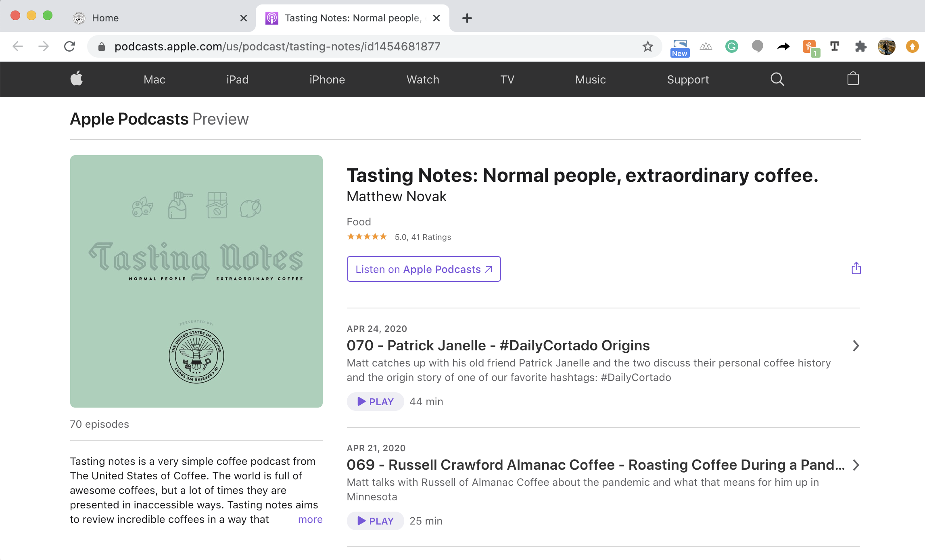
Task: Click the Apple Podcasts Preview heading
Action: [x=159, y=119]
